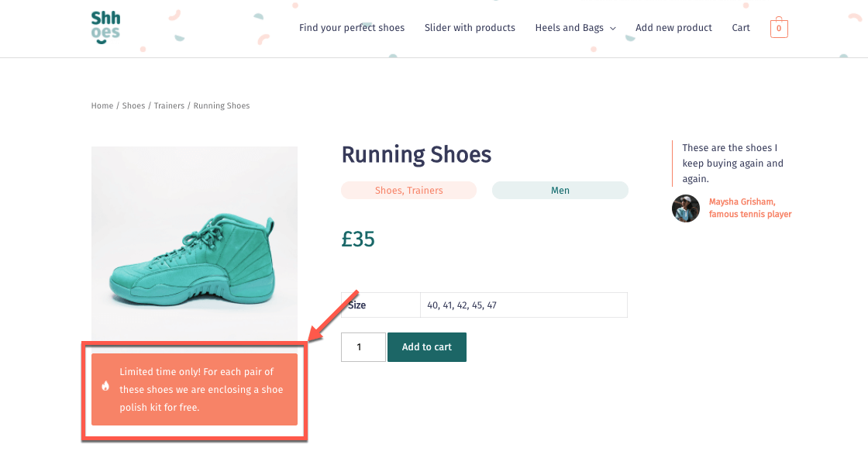Expand the Heels and Bags dropdown arrow

[x=613, y=28]
